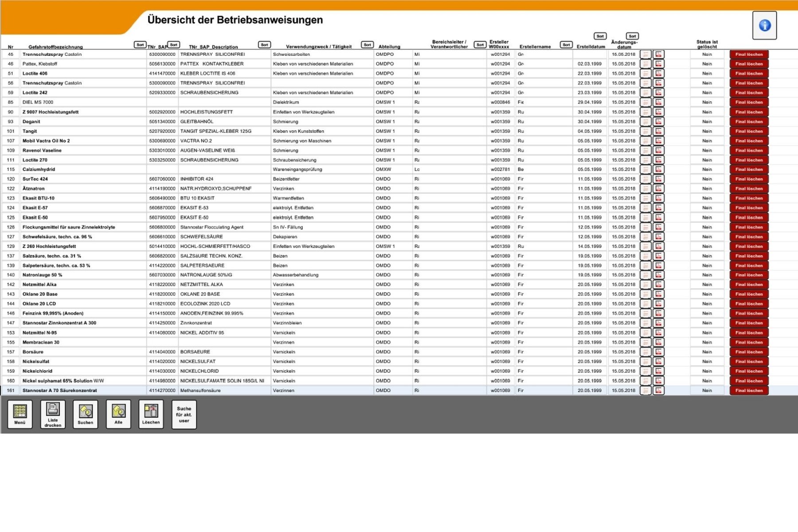Open PDF icon for Pattex, Klebstoff row
Viewport: 798px width, 532px height.
point(659,64)
